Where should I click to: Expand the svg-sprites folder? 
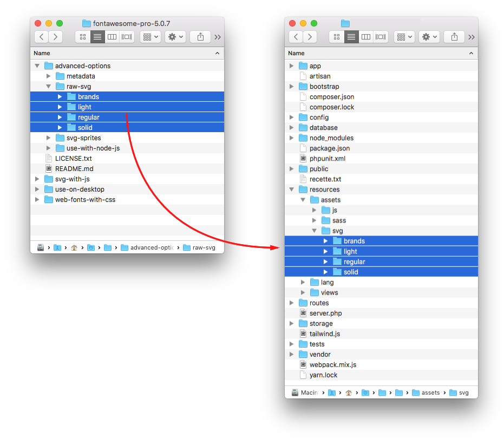[x=49, y=138]
